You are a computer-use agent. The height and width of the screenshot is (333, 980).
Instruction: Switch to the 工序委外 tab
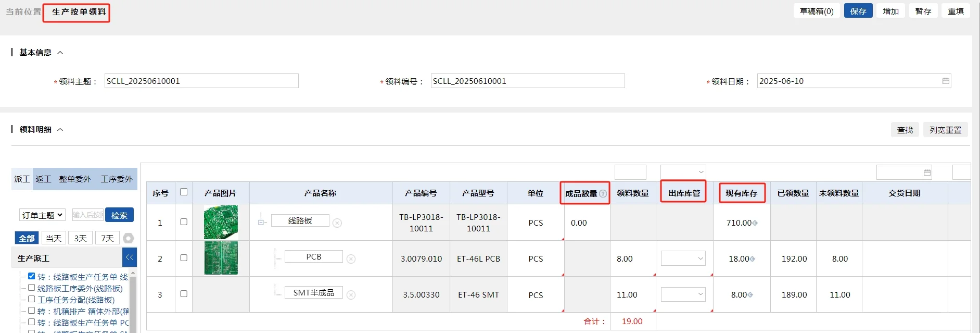click(x=117, y=179)
